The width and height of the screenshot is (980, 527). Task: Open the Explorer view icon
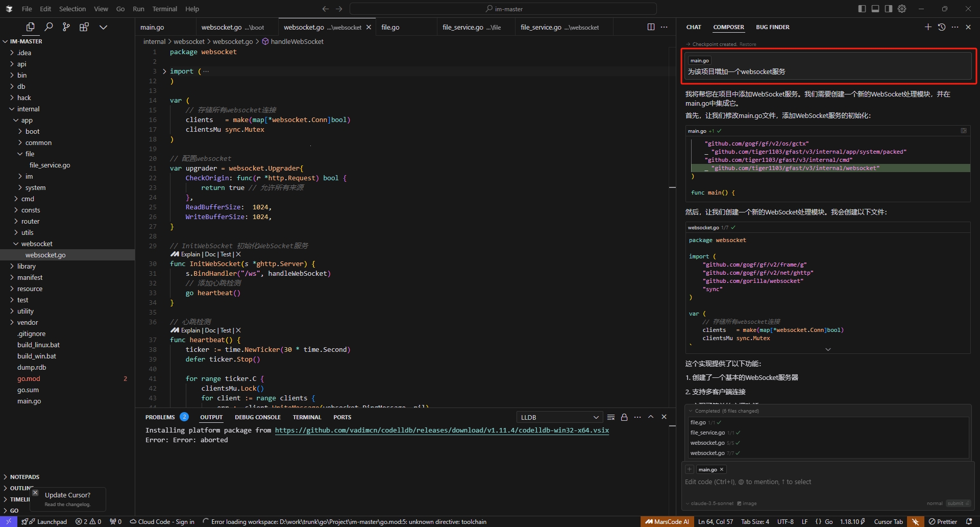pos(31,27)
